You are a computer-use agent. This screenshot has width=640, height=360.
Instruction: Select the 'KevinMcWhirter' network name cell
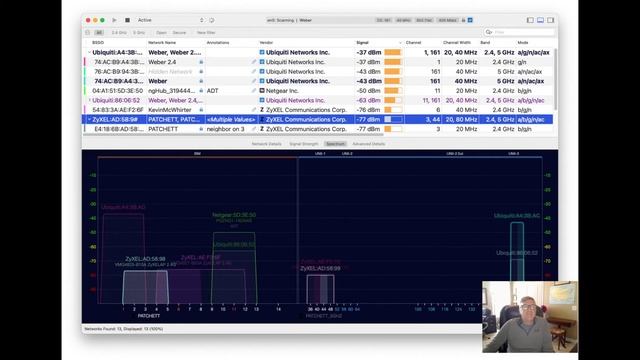(170, 110)
